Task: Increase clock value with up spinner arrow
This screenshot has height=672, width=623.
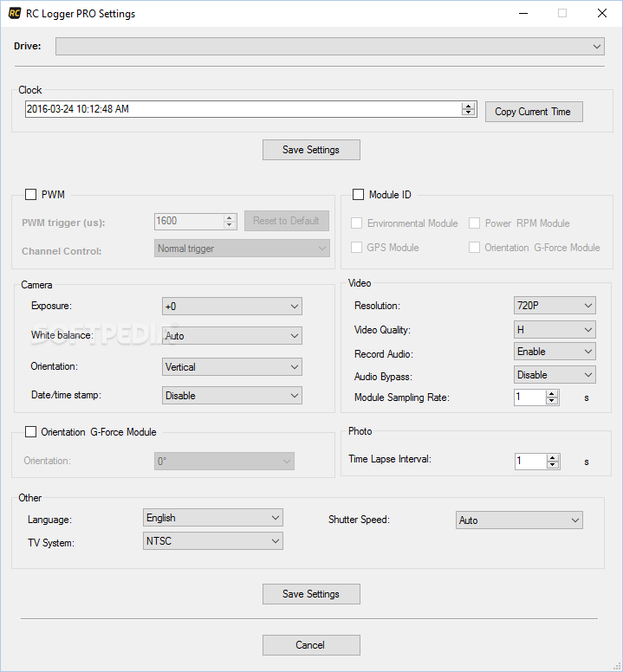Action: coord(468,106)
